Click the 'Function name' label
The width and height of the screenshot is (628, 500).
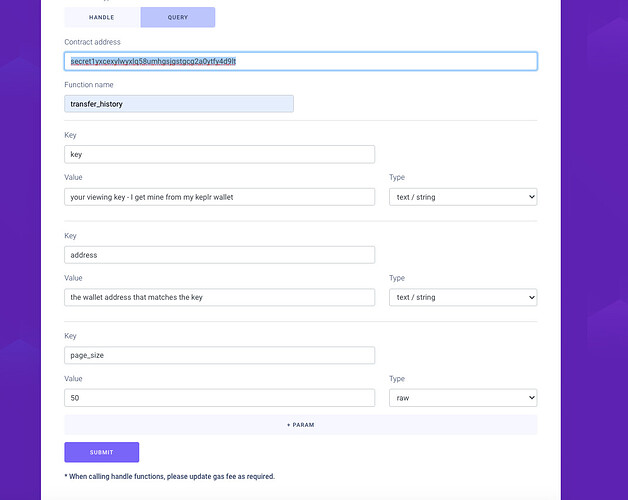[x=89, y=85]
